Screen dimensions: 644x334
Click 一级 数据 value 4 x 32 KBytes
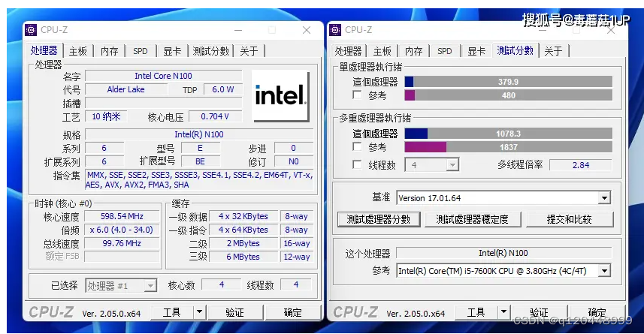coord(243,216)
